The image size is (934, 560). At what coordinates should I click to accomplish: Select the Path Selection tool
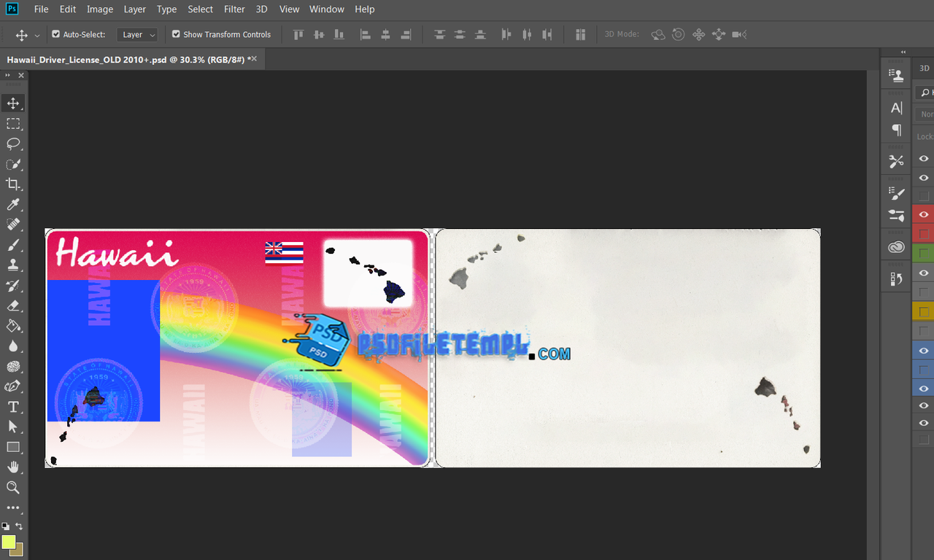(13, 427)
